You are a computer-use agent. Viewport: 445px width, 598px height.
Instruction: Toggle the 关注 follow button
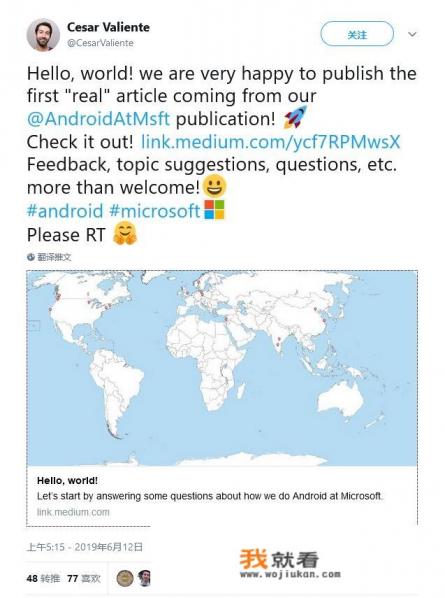coord(357,34)
